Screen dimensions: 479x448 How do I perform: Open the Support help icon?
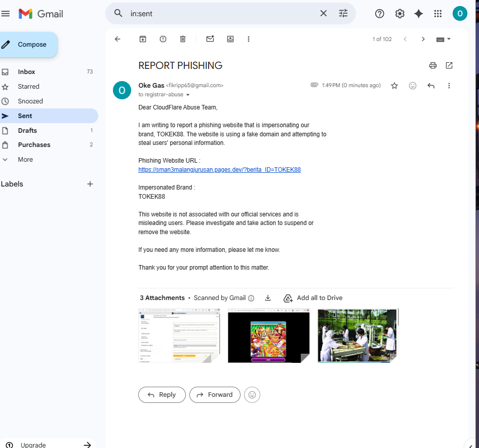(x=379, y=14)
